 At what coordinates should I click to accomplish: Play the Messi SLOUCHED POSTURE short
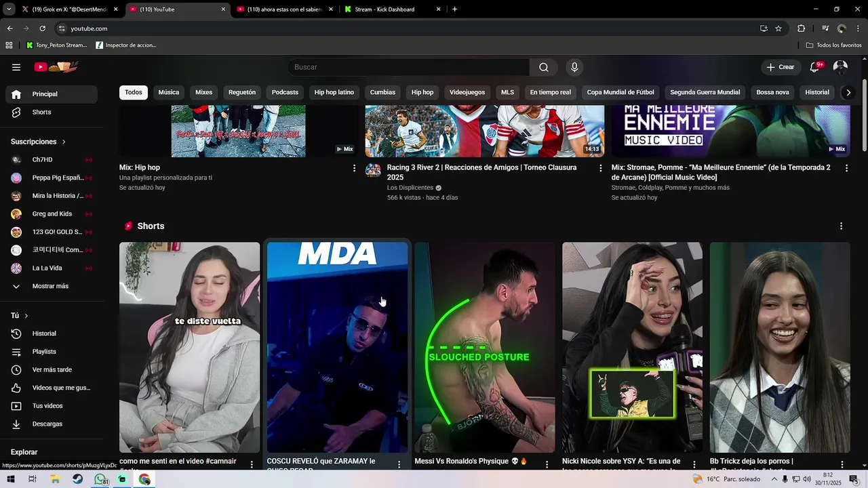[485, 347]
